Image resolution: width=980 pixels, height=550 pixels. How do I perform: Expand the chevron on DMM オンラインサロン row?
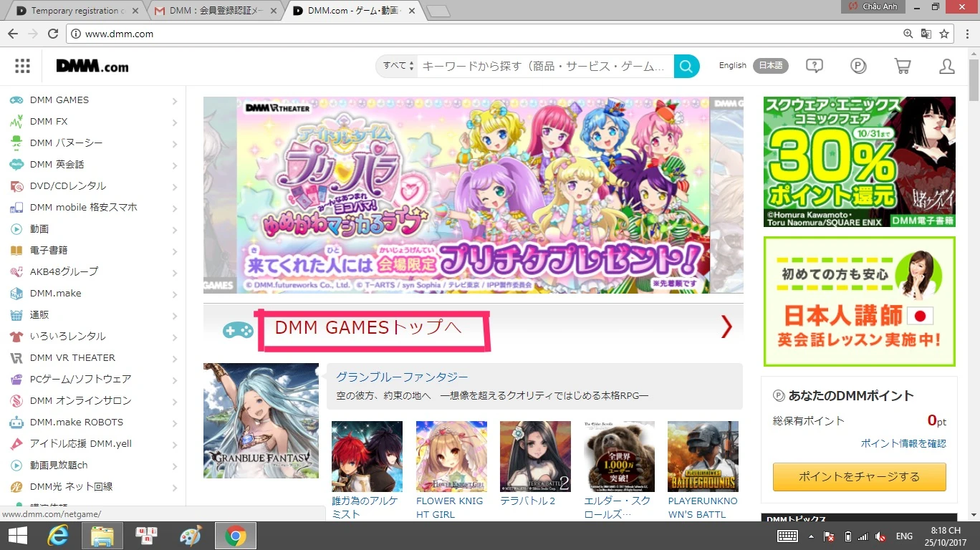tap(175, 402)
